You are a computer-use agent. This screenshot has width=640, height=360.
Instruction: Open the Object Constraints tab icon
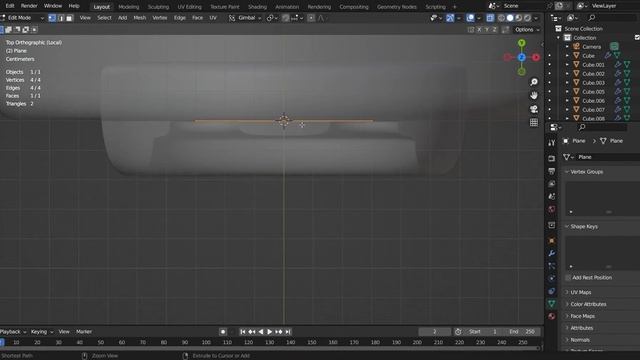tap(552, 291)
